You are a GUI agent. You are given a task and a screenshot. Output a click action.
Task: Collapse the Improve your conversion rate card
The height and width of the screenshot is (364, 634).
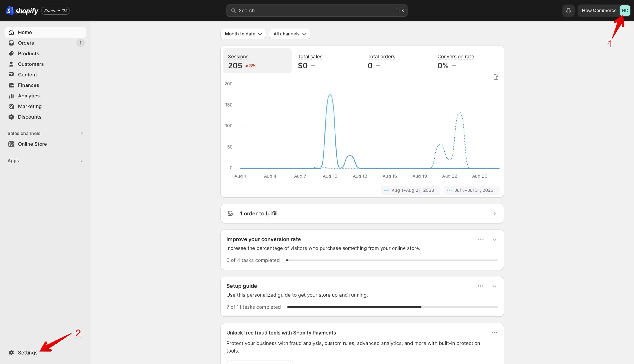click(x=494, y=239)
